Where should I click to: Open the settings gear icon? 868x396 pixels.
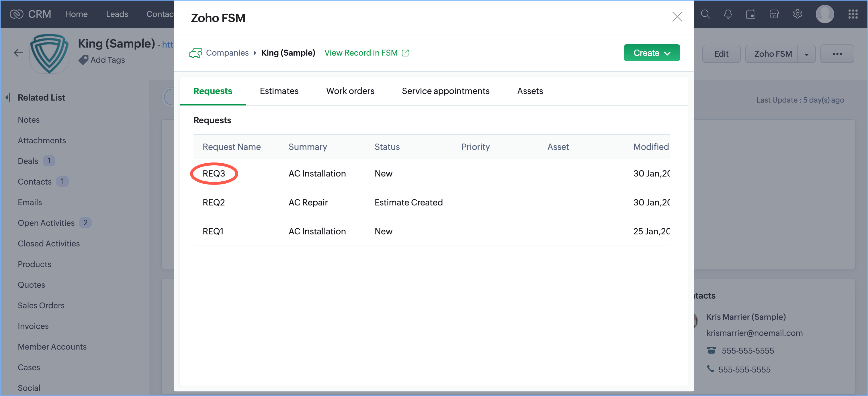click(x=797, y=14)
